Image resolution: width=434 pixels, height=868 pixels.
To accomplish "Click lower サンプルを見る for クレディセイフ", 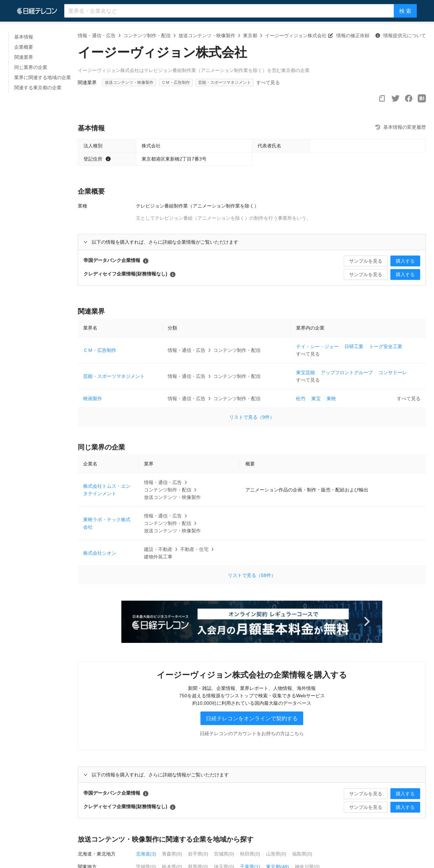I will [x=366, y=807].
